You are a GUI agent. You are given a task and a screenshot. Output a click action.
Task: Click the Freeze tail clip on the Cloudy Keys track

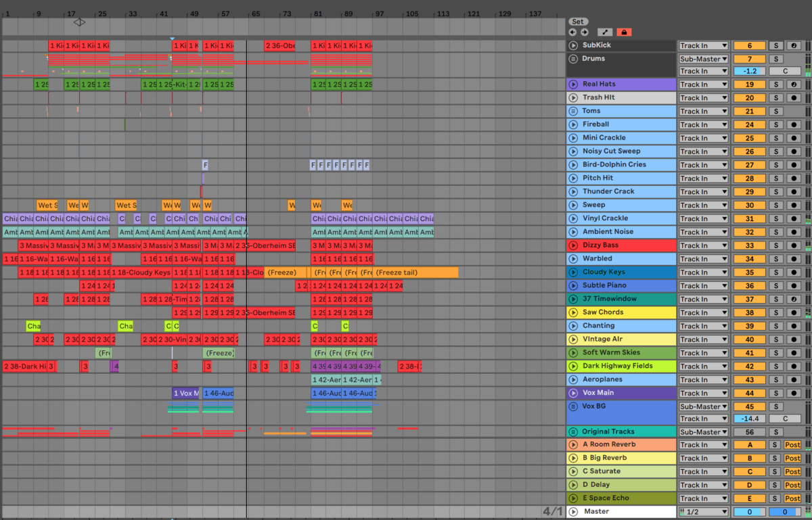(x=415, y=273)
